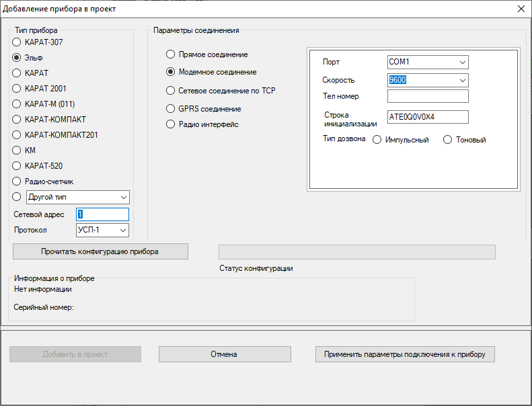The width and height of the screenshot is (532, 406).
Task: Set dial type to Импульсный
Action: pos(377,140)
